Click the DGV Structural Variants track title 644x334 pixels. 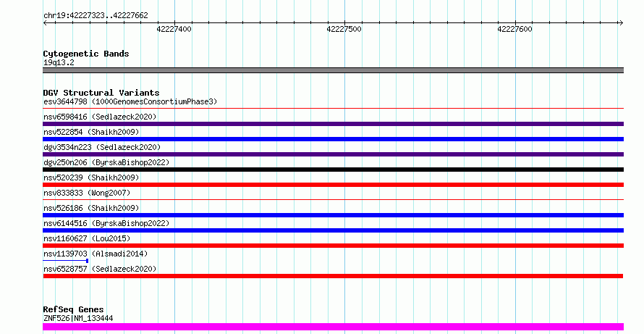101,93
